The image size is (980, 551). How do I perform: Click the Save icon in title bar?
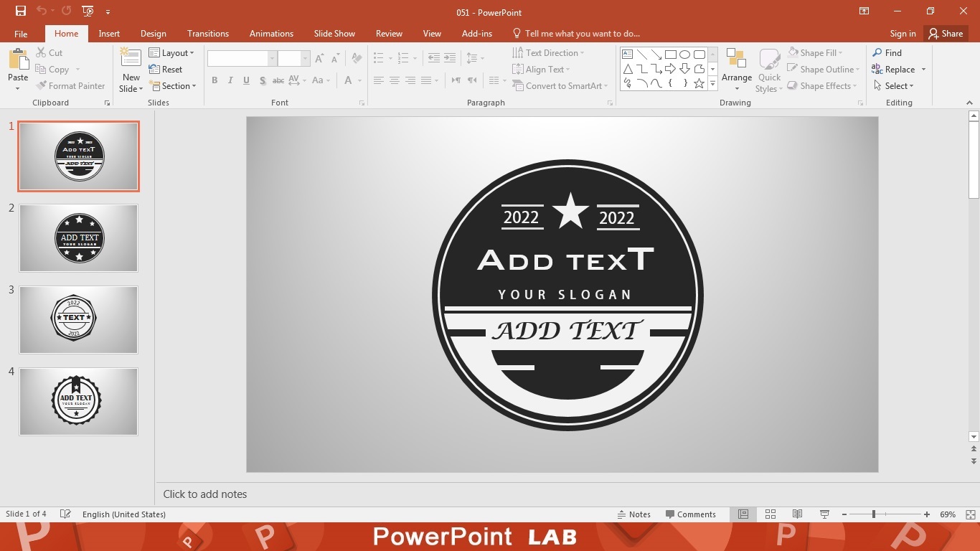tap(21, 11)
